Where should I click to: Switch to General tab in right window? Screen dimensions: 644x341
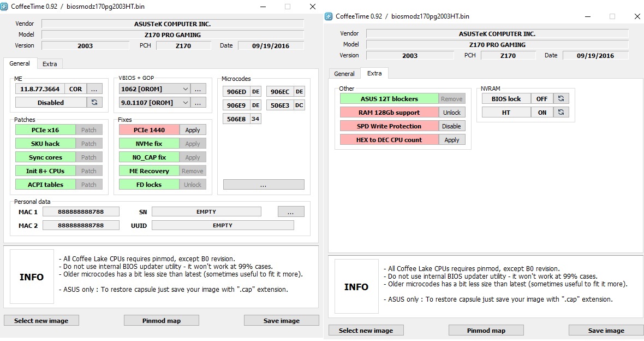pyautogui.click(x=344, y=74)
